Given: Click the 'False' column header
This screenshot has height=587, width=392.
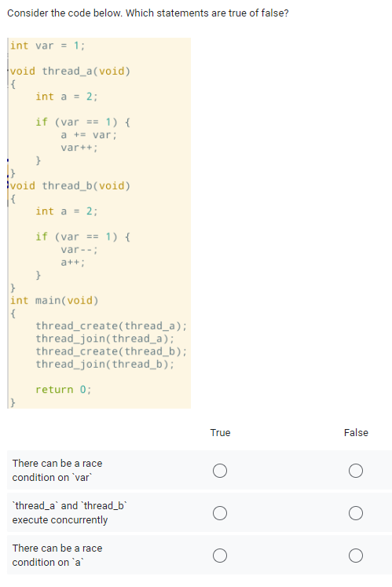Looking at the screenshot, I should [x=356, y=433].
